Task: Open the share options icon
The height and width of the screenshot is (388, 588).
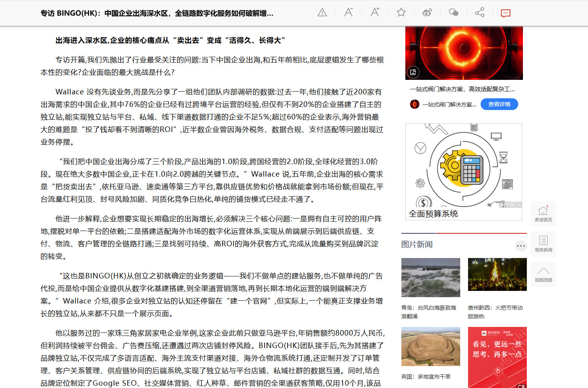Action: point(480,13)
